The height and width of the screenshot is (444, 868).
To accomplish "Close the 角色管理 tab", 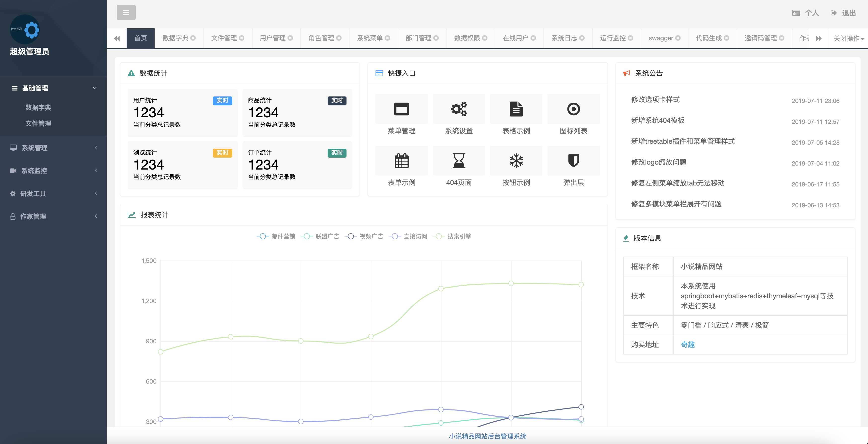I will coord(339,38).
